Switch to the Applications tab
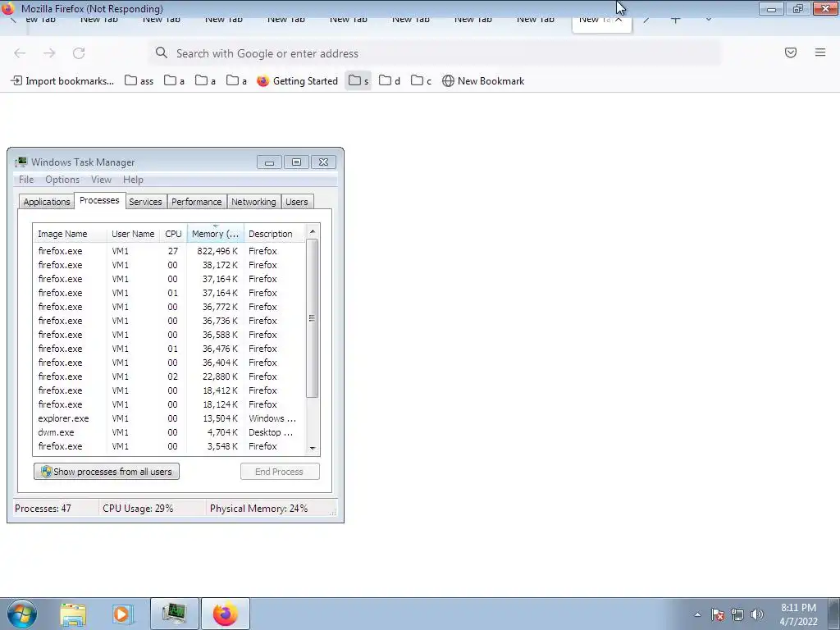This screenshot has height=630, width=840. 47,202
